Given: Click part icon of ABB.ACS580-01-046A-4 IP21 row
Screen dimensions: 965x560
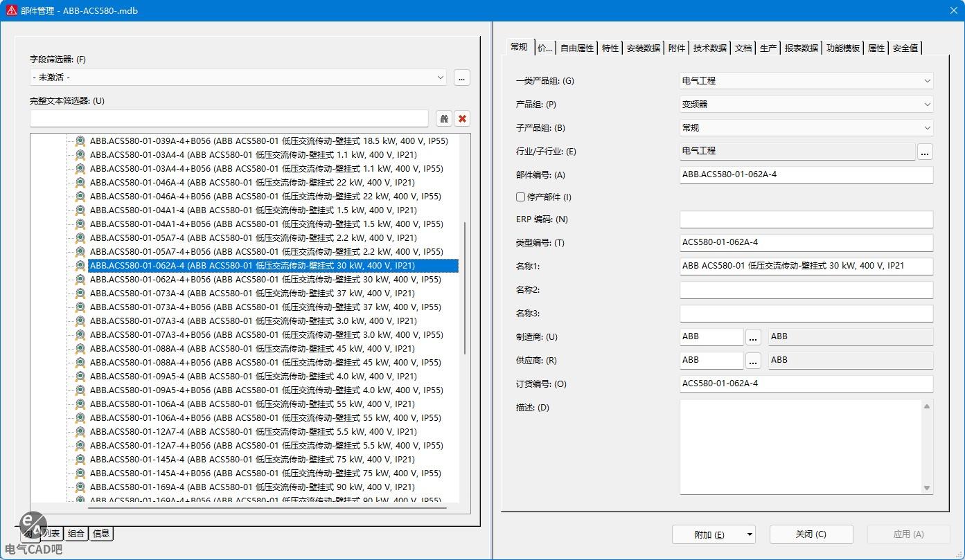Looking at the screenshot, I should (x=80, y=183).
